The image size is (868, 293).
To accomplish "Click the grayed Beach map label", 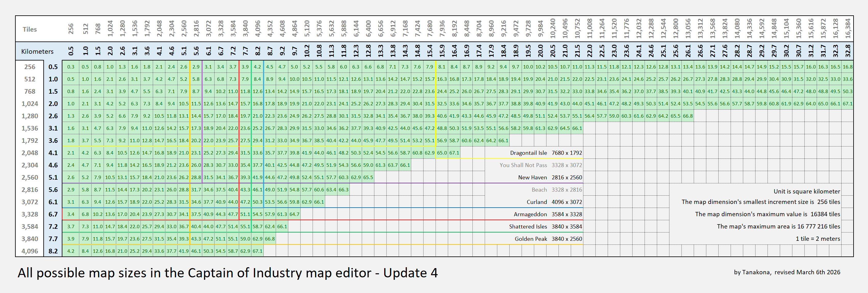I will pyautogui.click(x=539, y=189).
